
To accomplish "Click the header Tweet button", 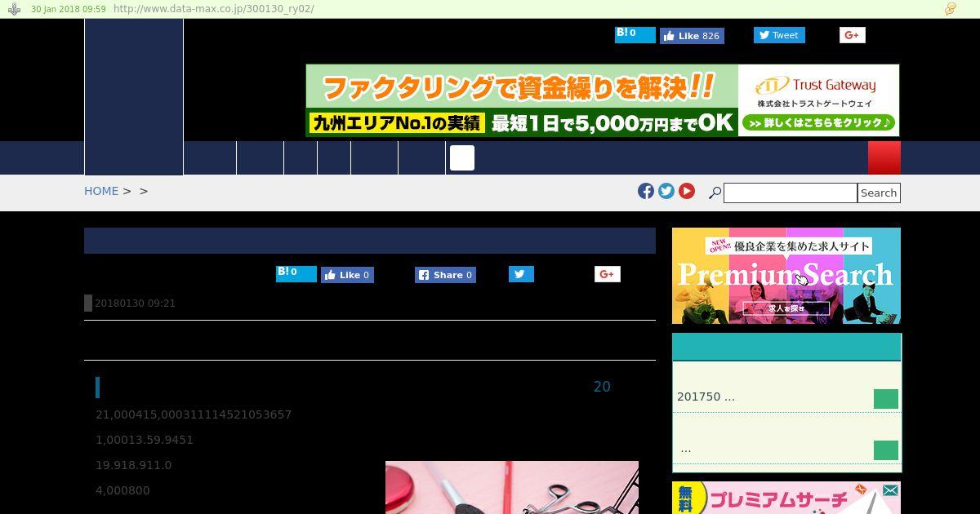I will coord(779,35).
